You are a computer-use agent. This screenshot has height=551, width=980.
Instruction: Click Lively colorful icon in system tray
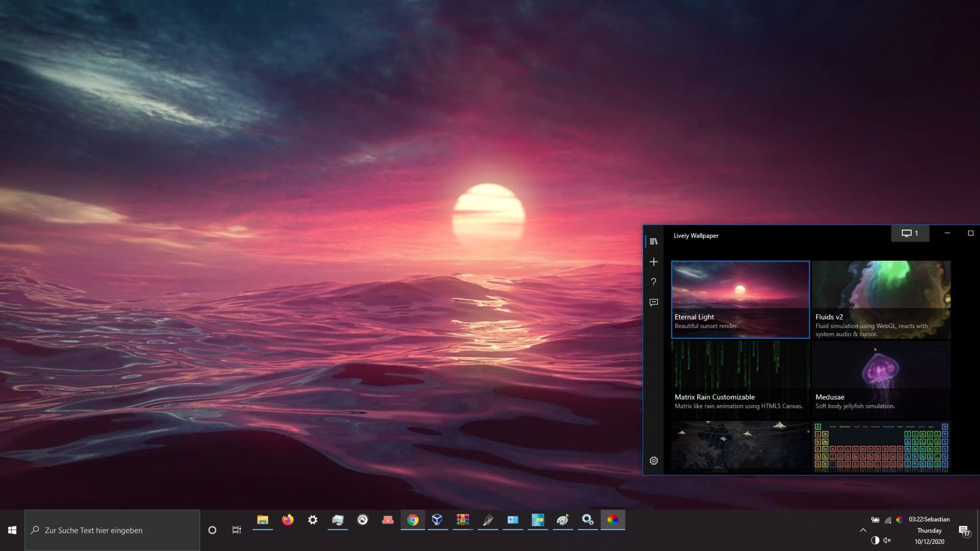coord(900,520)
